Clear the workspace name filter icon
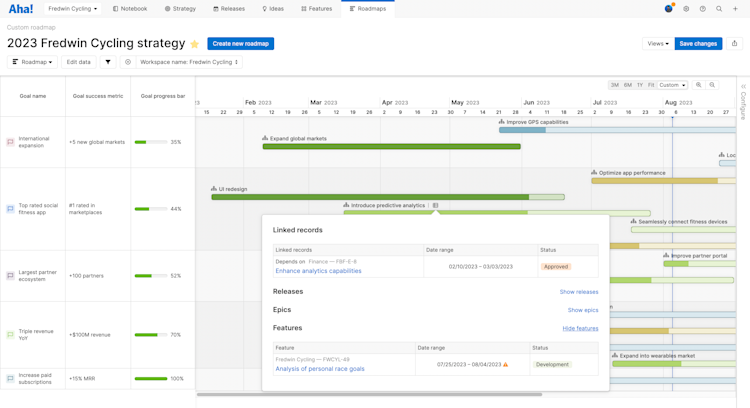 (x=128, y=62)
